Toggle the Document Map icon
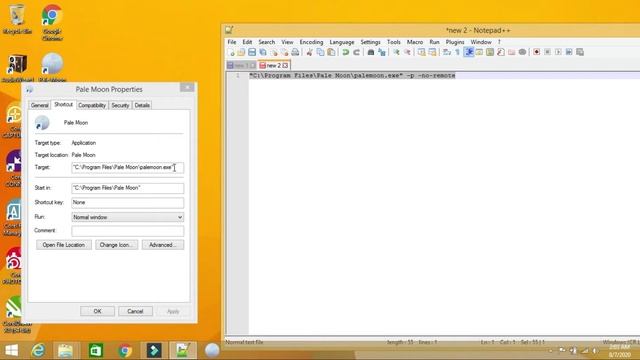640x360 pixels. (490, 52)
